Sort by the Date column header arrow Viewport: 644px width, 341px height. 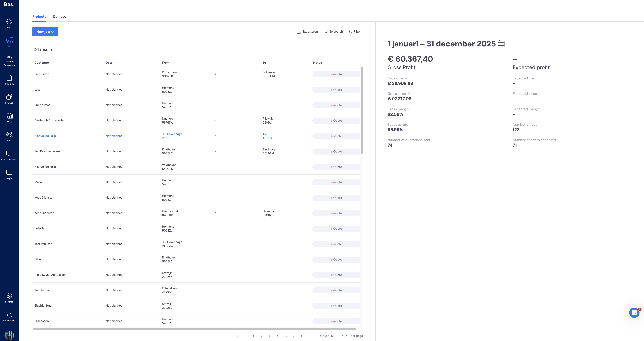(x=116, y=63)
